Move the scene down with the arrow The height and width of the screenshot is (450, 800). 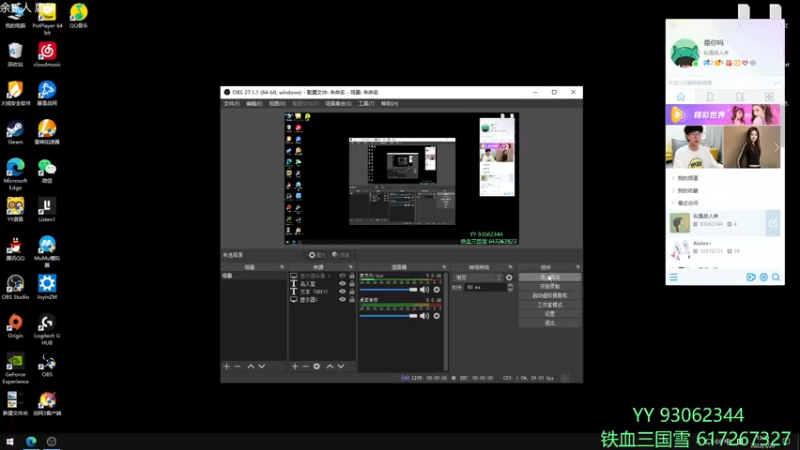262,366
